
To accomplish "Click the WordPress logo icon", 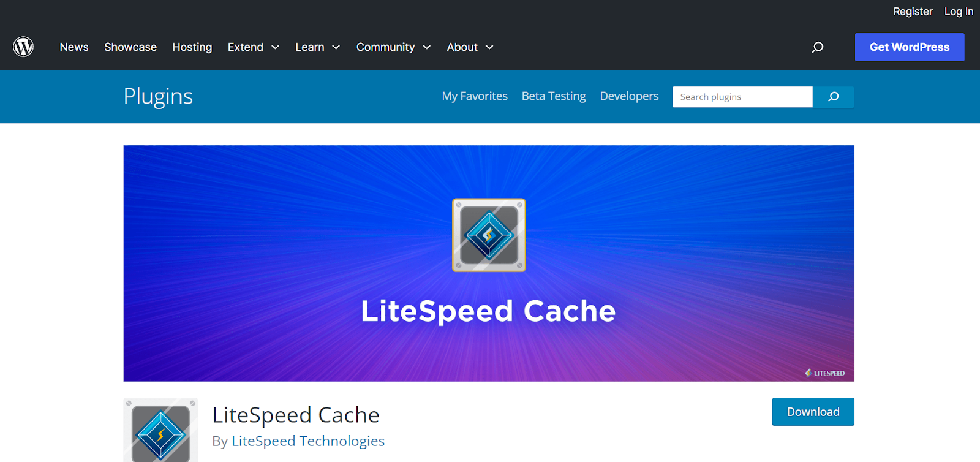I will click(23, 47).
